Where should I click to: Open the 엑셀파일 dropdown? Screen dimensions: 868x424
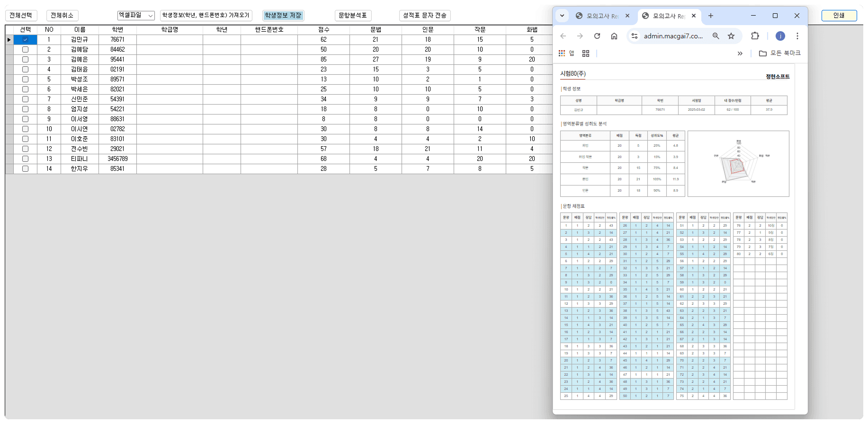136,16
